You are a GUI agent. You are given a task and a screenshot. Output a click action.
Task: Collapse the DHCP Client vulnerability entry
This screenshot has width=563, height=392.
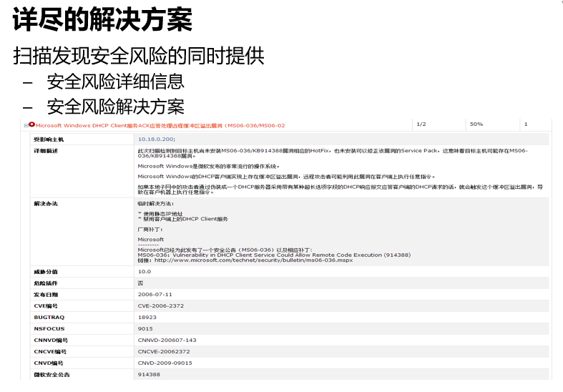click(x=26, y=126)
